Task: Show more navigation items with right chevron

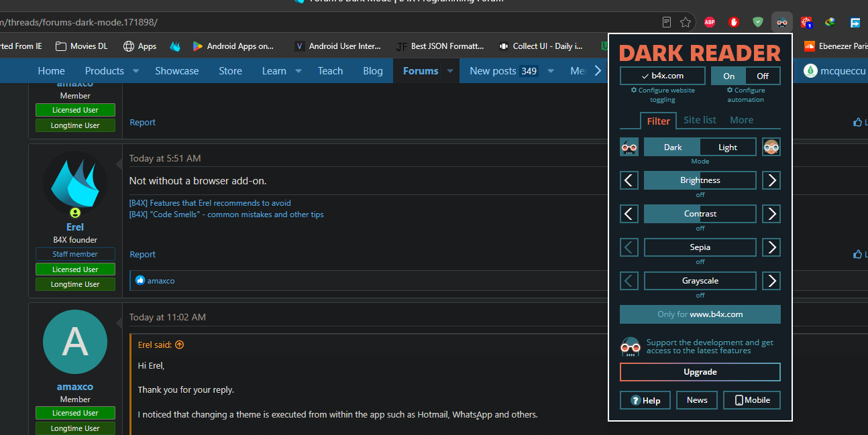Action: tap(598, 70)
